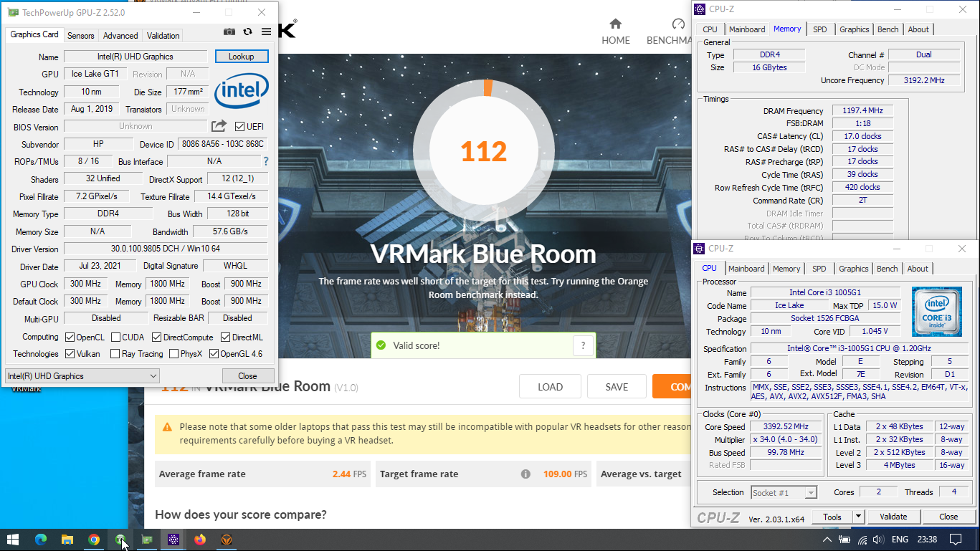Click the GPU-Z refresh icon
Screen dimensions: 980x551
point(247,32)
